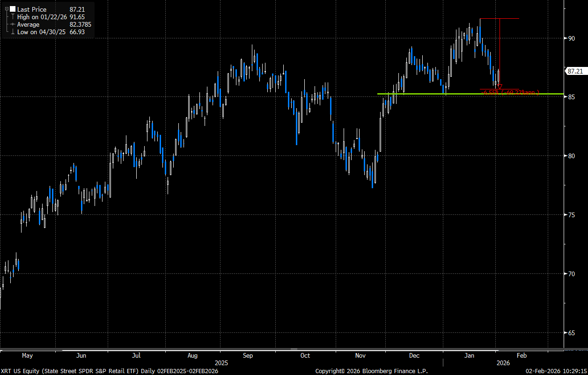Click the red down-arrow measurement marker
This screenshot has height=375, width=588.
pos(500,87)
